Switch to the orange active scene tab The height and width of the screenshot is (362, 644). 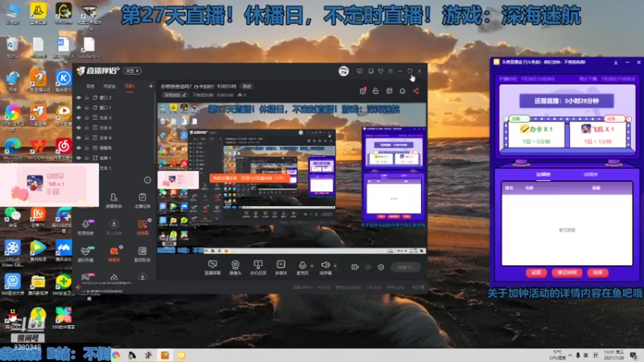click(130, 86)
